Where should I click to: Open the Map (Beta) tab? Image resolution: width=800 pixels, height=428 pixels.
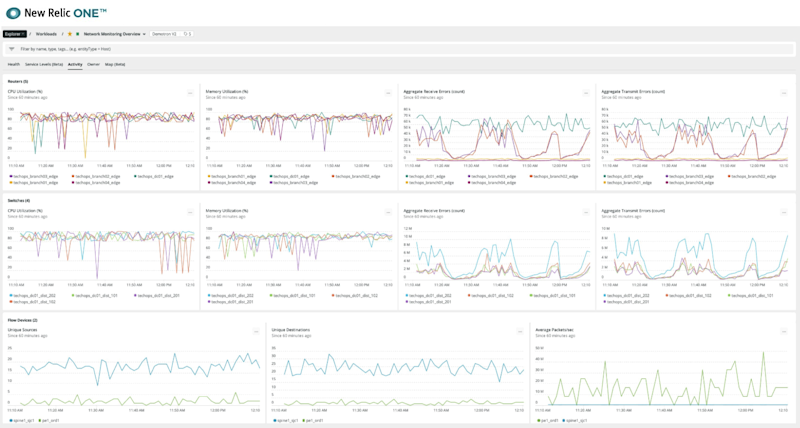115,64
